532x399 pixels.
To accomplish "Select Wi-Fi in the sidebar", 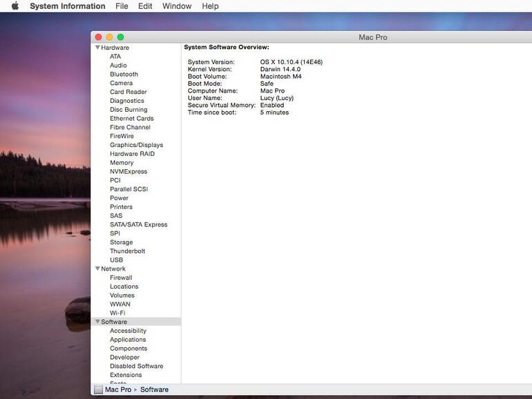I will [x=117, y=313].
